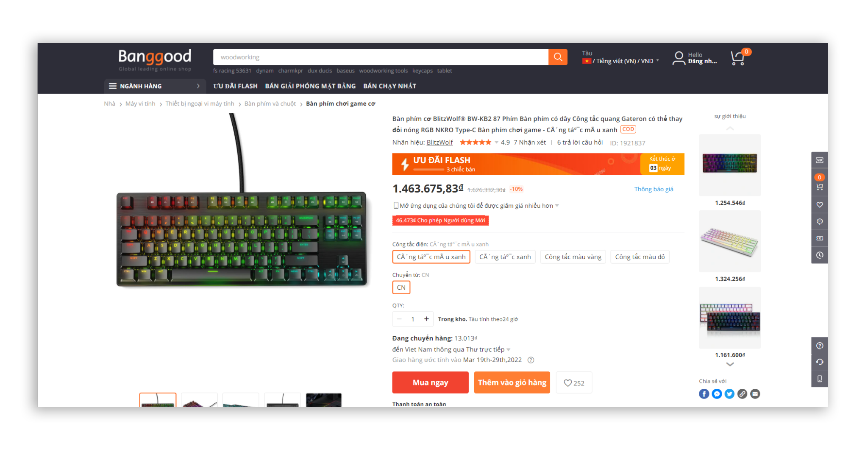This screenshot has width=868, height=455.
Task: Open the ƯU ĐÃI FLASH menu item
Action: [x=235, y=86]
